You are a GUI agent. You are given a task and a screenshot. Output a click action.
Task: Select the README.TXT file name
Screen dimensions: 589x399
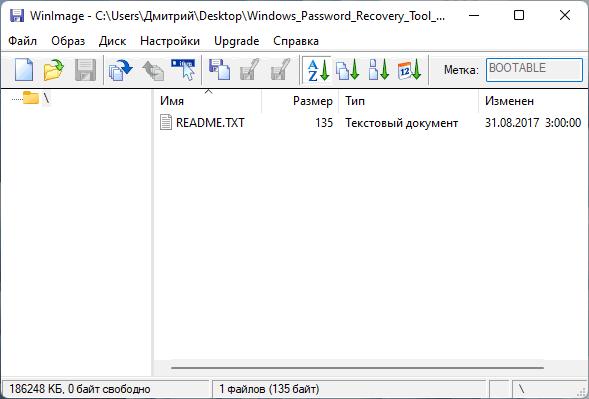click(210, 123)
